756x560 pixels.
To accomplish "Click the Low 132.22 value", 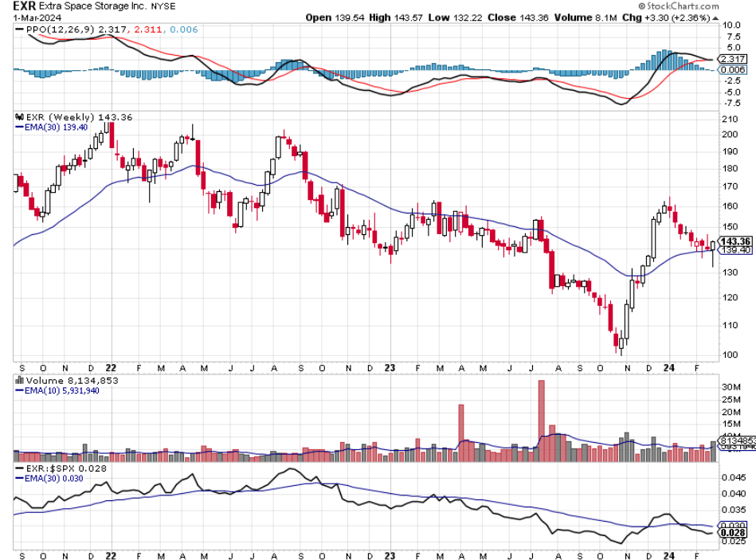I will [x=455, y=18].
